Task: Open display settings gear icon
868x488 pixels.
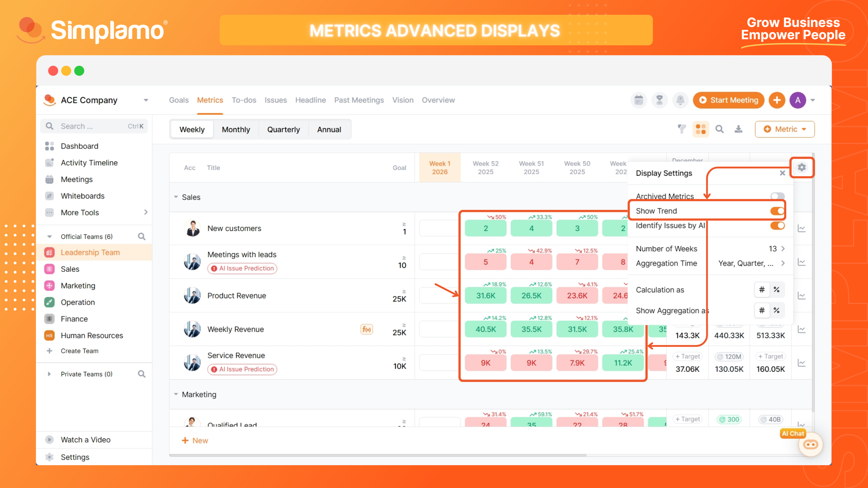Action: click(x=802, y=167)
